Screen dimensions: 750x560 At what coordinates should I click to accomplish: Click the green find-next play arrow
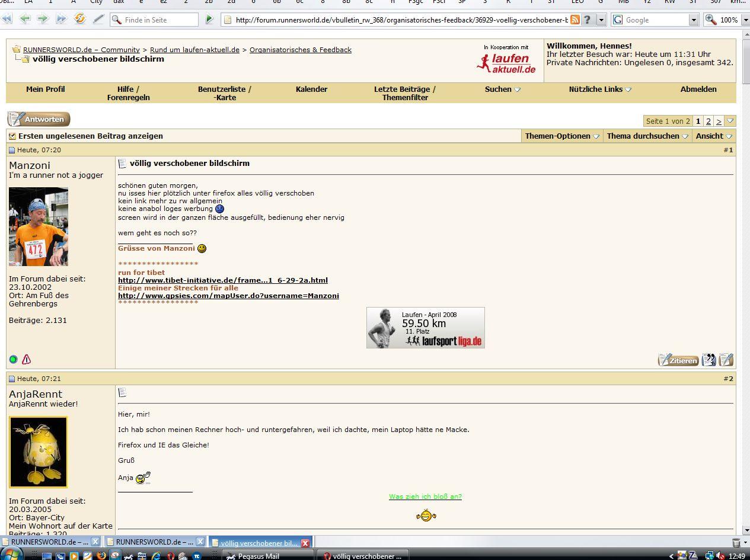click(x=209, y=20)
